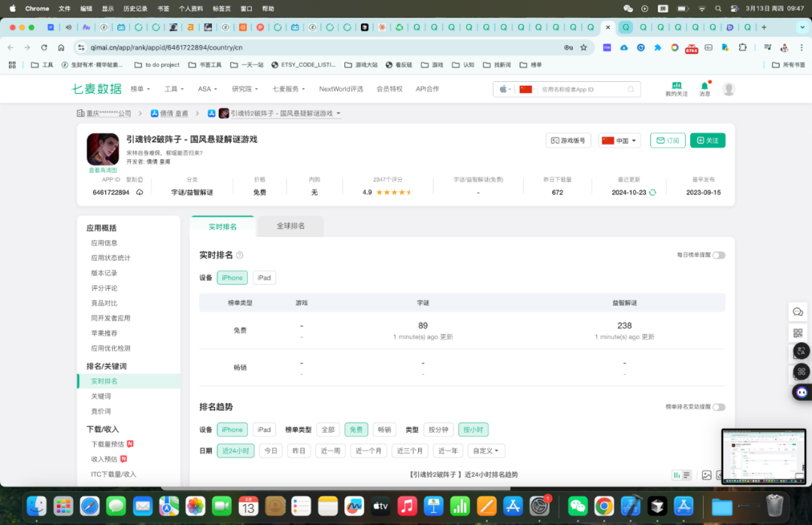The height and width of the screenshot is (525, 812).
Task: Switch the trend chart to list view
Action: click(x=686, y=475)
